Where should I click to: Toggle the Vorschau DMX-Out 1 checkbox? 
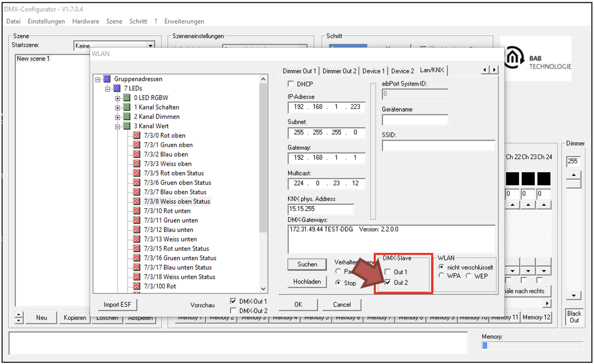pyautogui.click(x=233, y=301)
